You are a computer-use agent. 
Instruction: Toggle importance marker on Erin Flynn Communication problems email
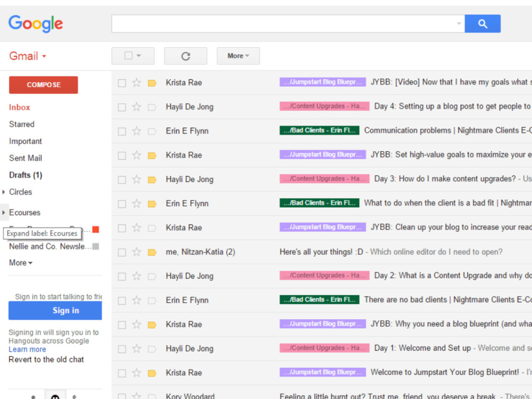[152, 131]
